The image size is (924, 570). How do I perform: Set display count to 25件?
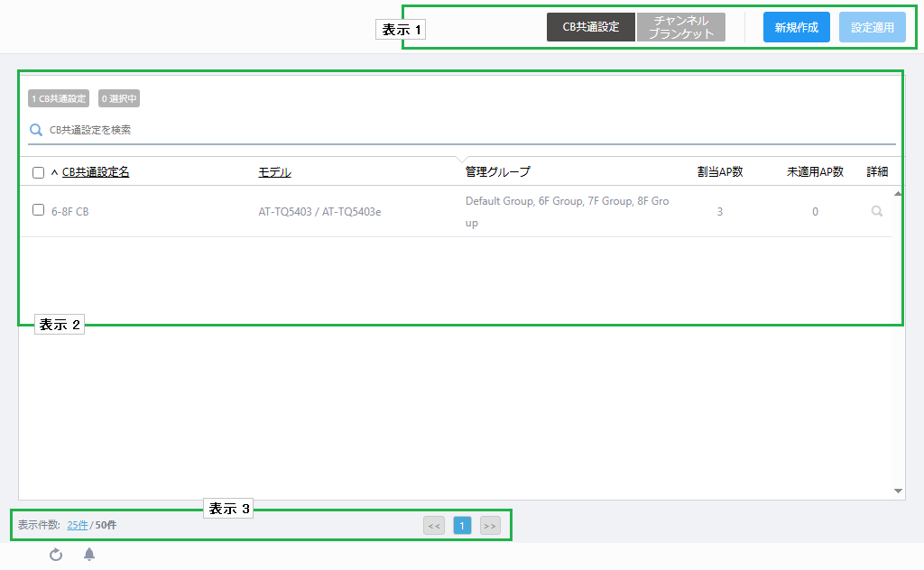(78, 525)
